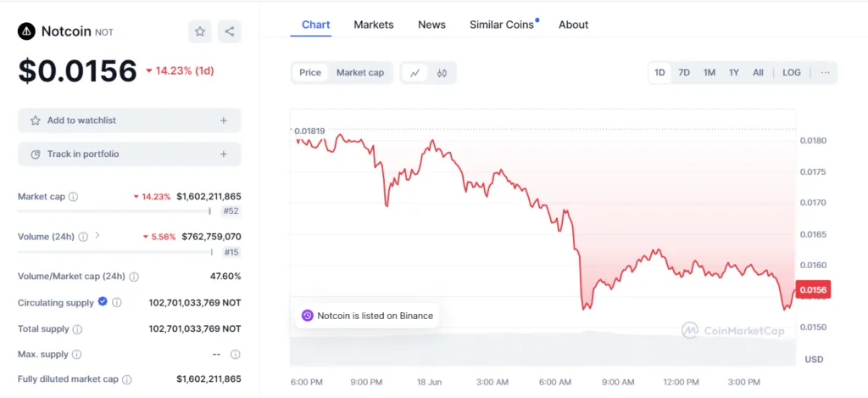Toggle LOG scale on chart
The width and height of the screenshot is (868, 398).
pos(792,73)
